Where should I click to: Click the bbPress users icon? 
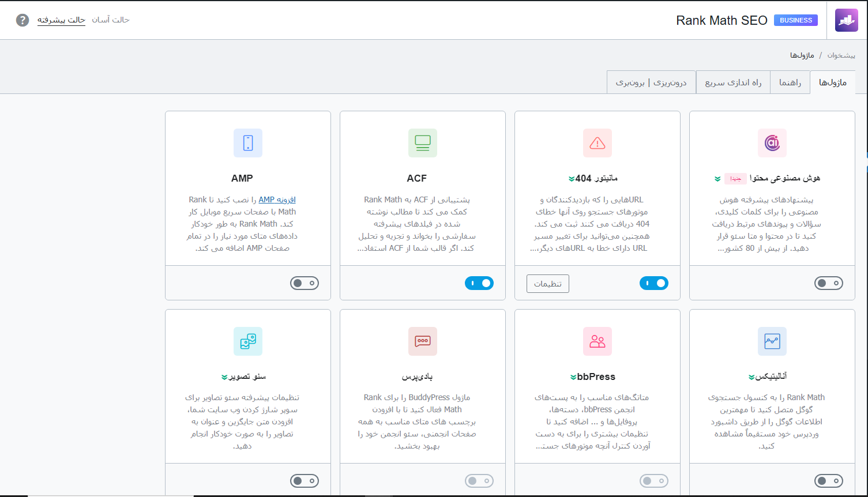pos(597,341)
